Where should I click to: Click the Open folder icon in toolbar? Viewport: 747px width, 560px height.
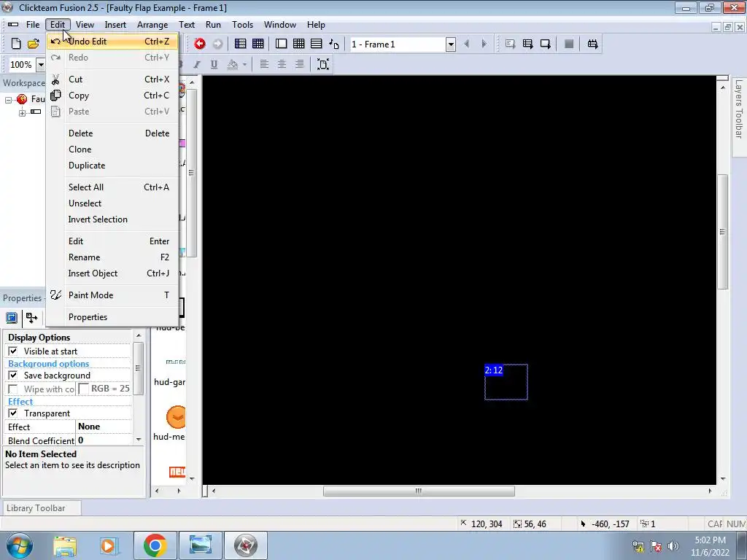[x=33, y=44]
